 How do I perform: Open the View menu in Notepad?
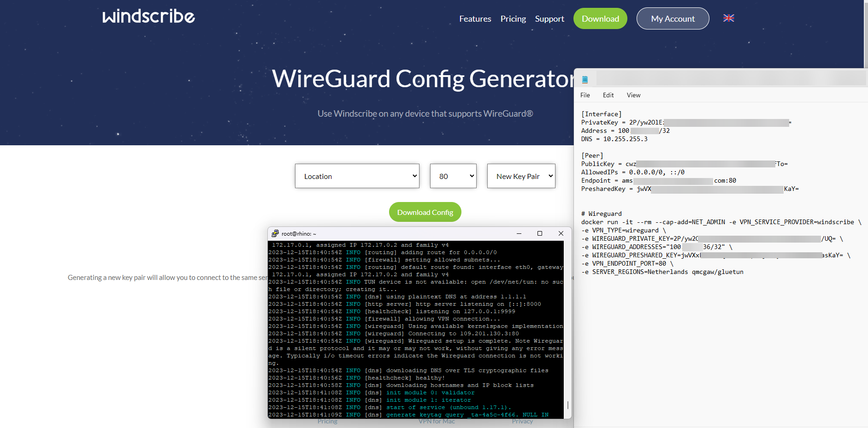coord(633,95)
